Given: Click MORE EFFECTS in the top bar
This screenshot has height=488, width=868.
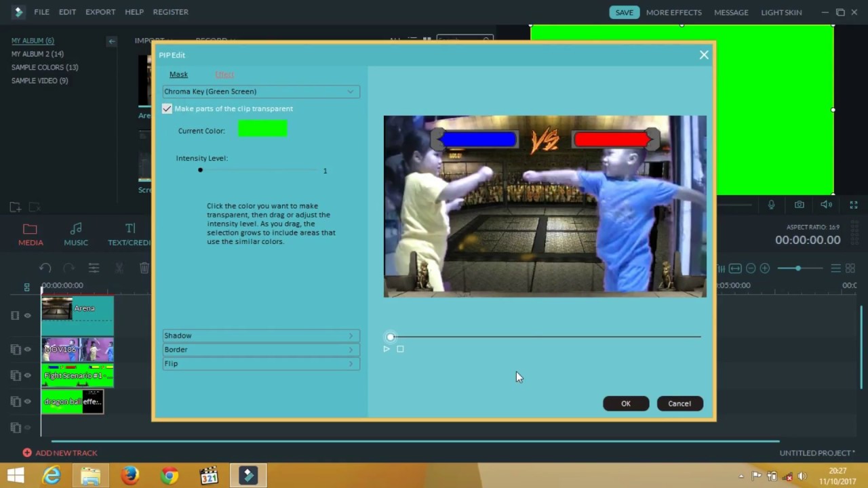Looking at the screenshot, I should (674, 12).
